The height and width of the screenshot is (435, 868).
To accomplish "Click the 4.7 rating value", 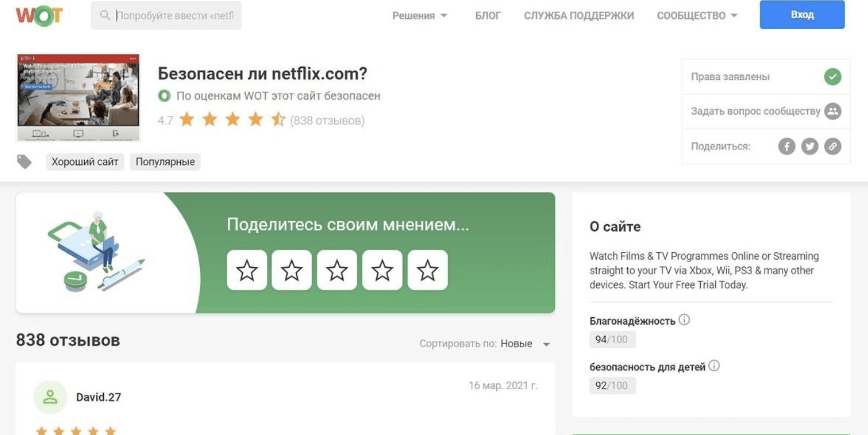I will (165, 120).
